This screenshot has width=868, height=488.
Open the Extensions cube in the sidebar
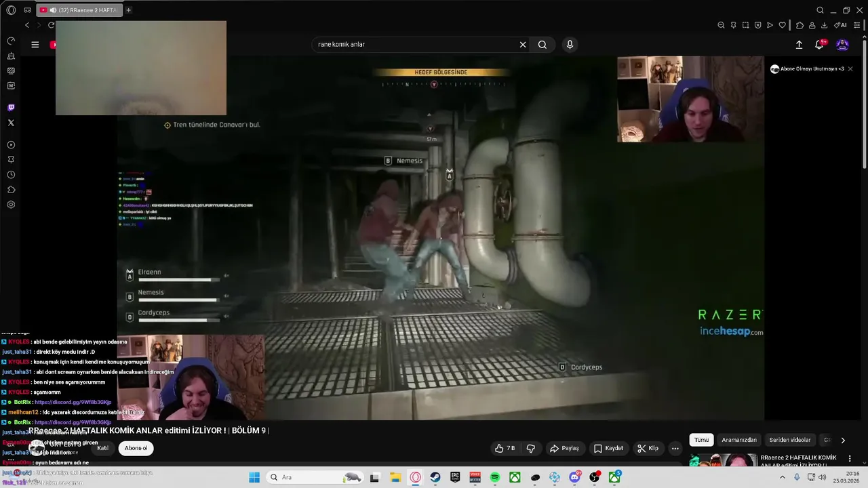pyautogui.click(x=11, y=190)
